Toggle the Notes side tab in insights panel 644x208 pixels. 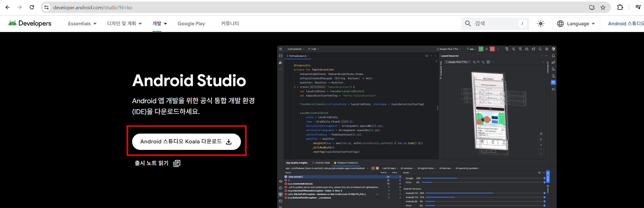pyautogui.click(x=548, y=189)
